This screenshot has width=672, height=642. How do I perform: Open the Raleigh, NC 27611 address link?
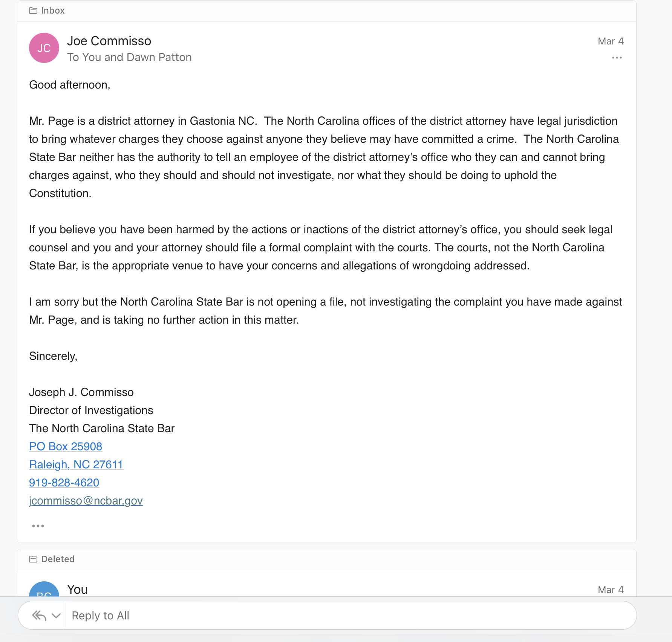76,464
